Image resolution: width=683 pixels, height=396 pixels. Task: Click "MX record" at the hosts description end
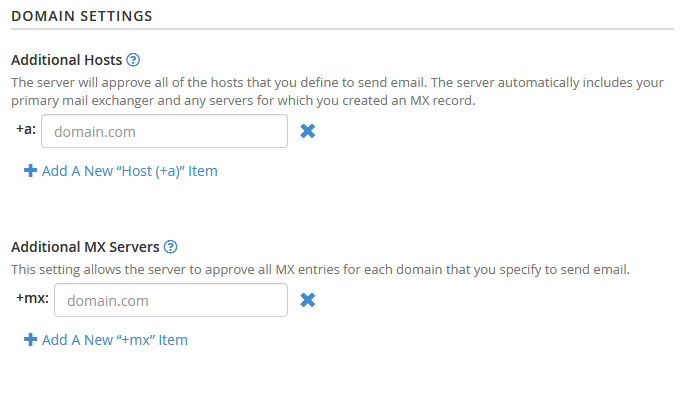(x=442, y=101)
